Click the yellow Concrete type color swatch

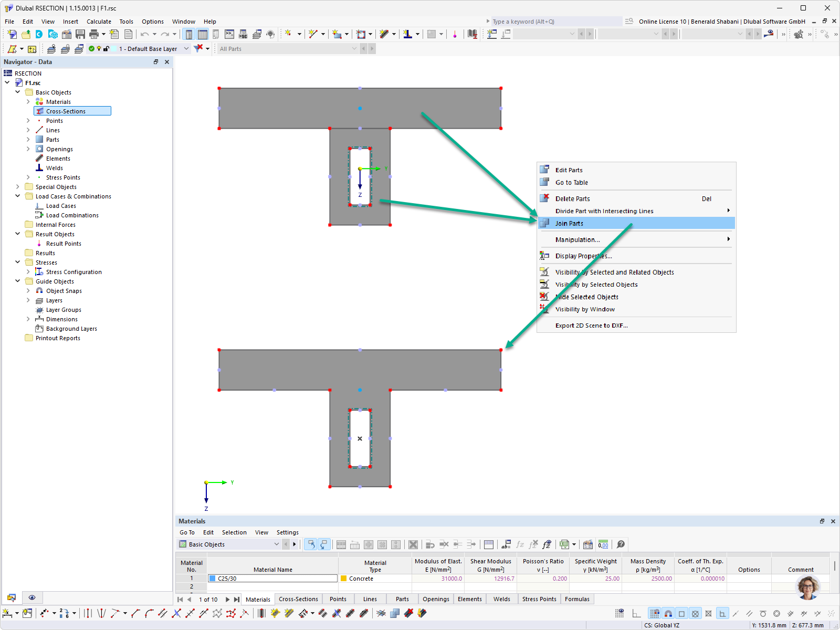pos(343,579)
